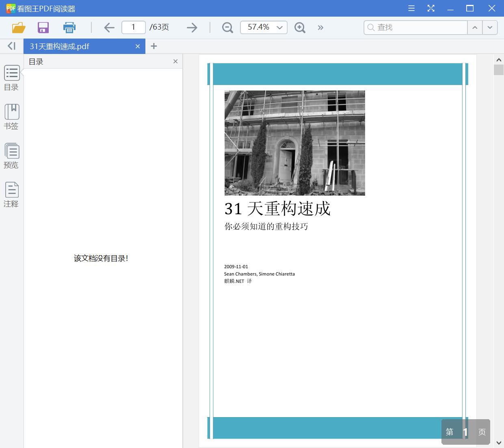The width and height of the screenshot is (504, 448).
Task: Save the document with the save icon
Action: [43, 27]
